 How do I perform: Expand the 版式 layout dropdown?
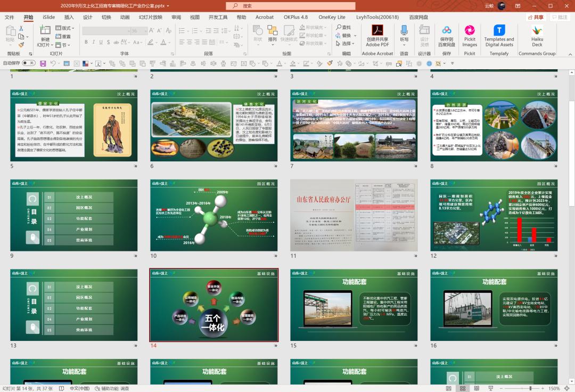65,28
